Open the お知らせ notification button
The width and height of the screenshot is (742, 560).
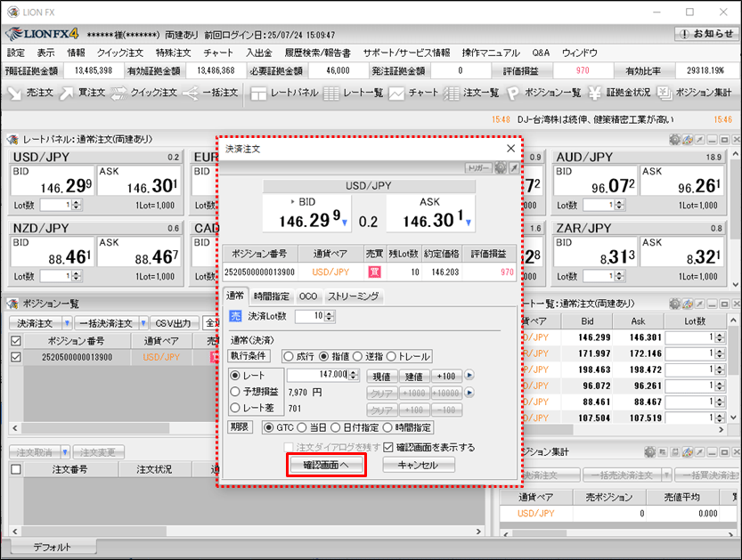click(x=707, y=34)
